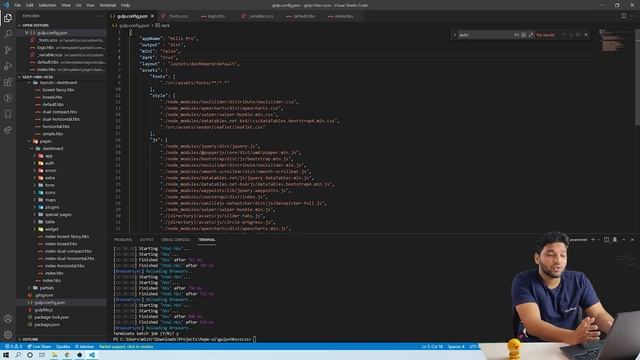Image resolution: width=640 pixels, height=360 pixels.
Task: Open editor More Actions ellipsis
Action: tap(633, 16)
